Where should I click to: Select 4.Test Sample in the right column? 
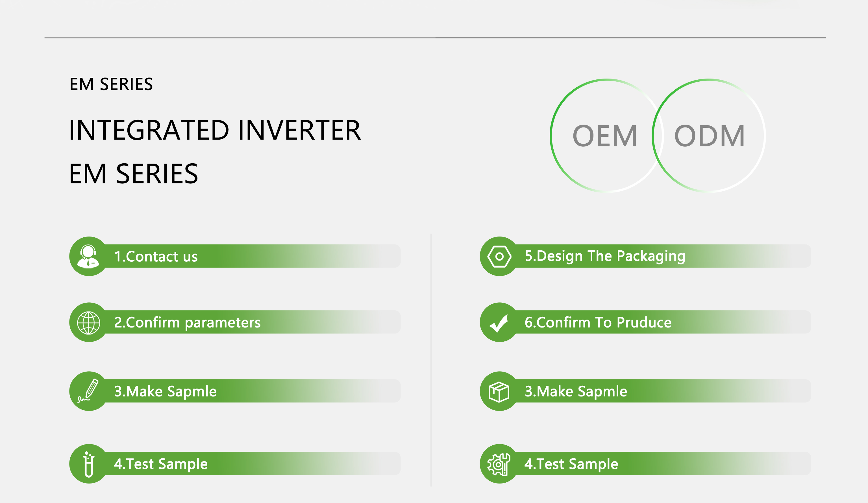tap(645, 464)
